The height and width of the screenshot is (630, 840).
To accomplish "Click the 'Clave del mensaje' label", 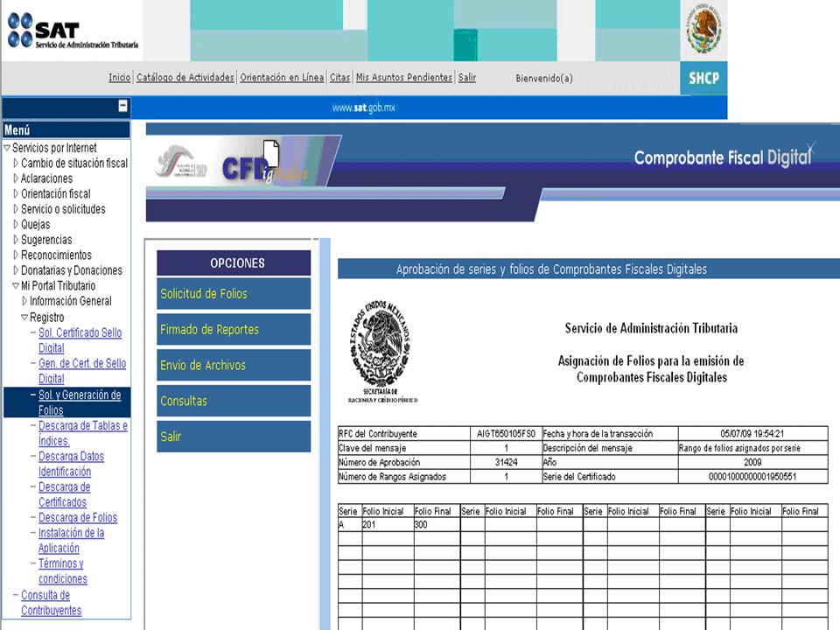I will coord(373,448).
